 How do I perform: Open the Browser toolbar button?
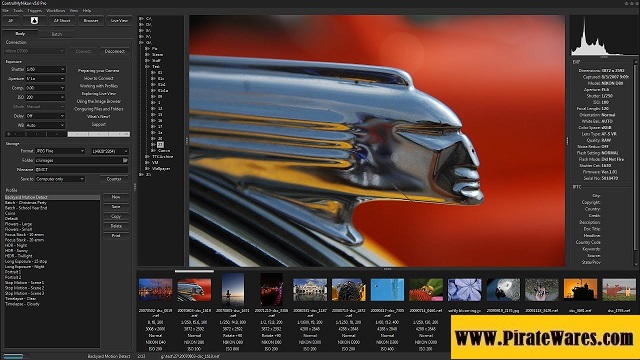pyautogui.click(x=91, y=20)
